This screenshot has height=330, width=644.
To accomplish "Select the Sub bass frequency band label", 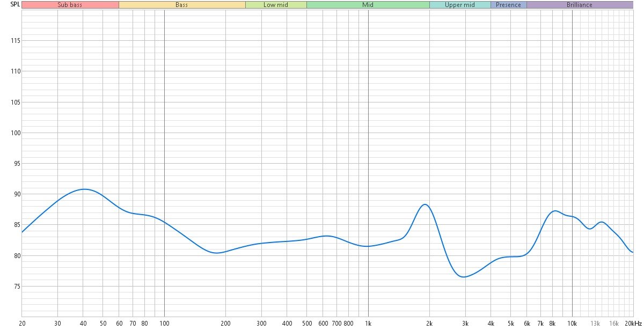I will pyautogui.click(x=70, y=5).
